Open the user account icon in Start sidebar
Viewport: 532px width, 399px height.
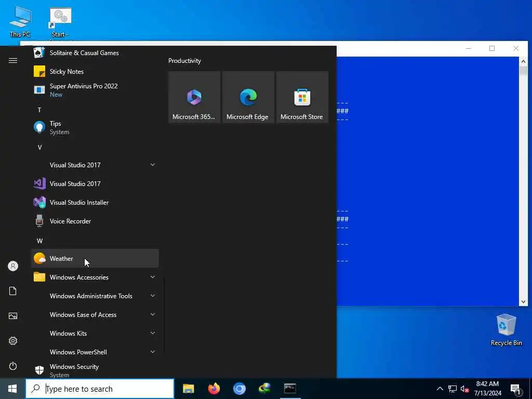13,266
